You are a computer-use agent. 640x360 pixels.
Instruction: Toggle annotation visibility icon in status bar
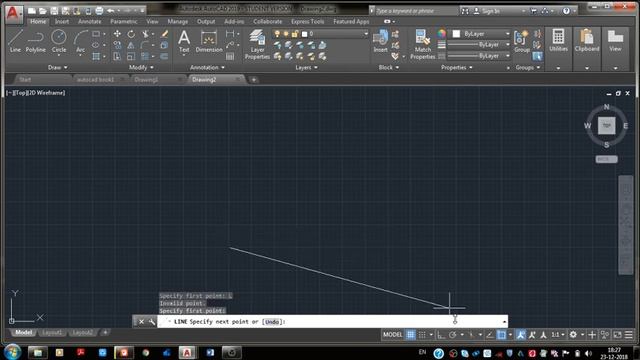point(521,335)
